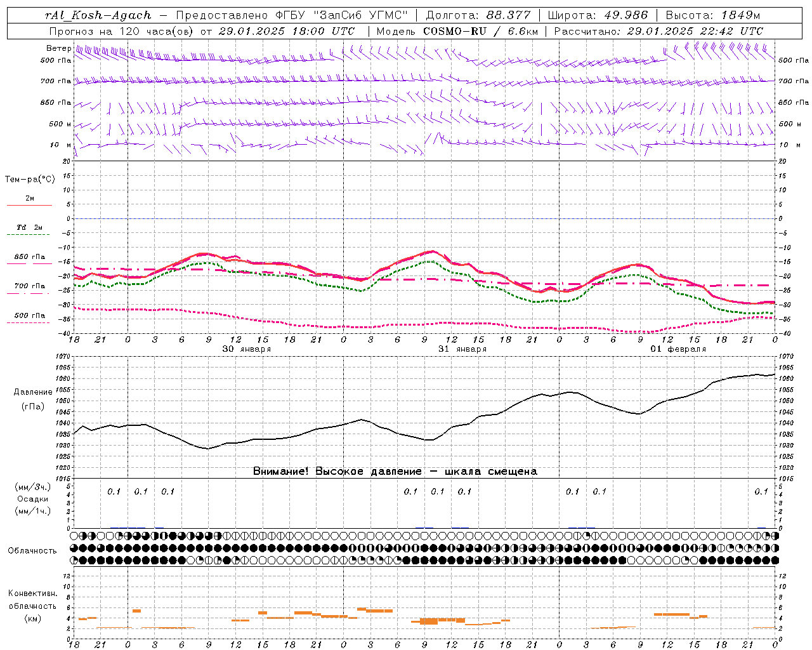Click the Модель COSMO-RU / 6.6км text
Viewport: 812px width, 650px height.
(457, 31)
